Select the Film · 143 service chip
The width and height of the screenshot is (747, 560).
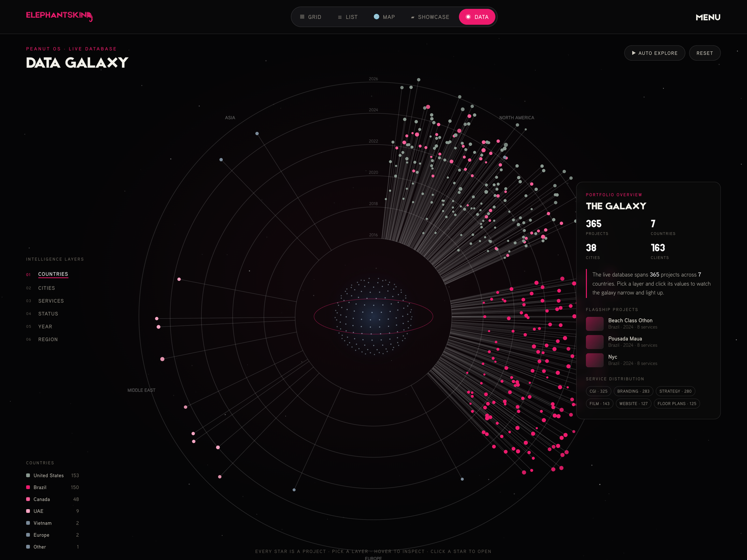(x=599, y=404)
